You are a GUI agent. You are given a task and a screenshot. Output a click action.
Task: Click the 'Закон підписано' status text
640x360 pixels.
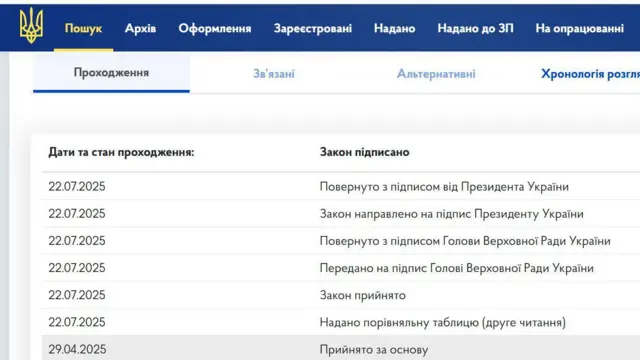tap(364, 152)
